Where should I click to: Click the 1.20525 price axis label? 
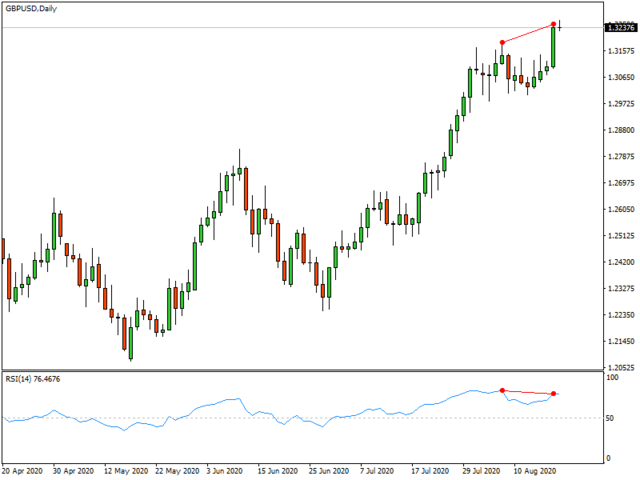[x=621, y=368]
